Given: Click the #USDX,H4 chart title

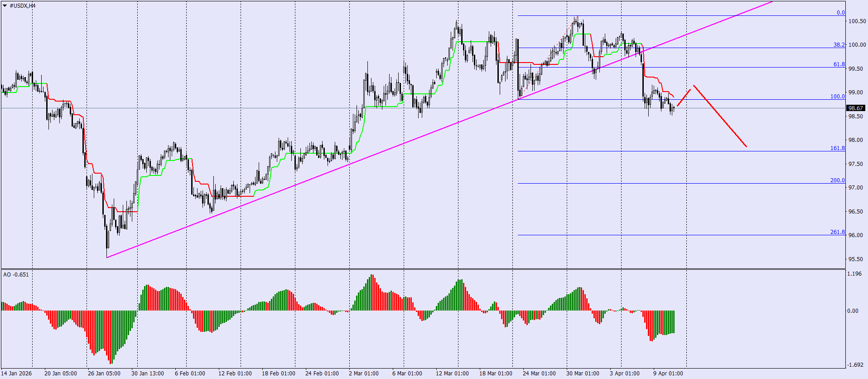Looking at the screenshot, I should click(23, 6).
